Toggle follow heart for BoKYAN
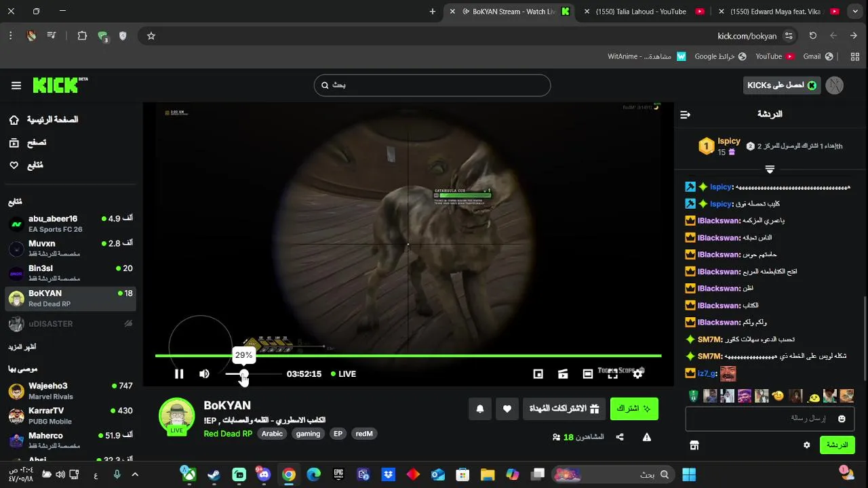Screen dimensions: 868x488 [x=507, y=409]
